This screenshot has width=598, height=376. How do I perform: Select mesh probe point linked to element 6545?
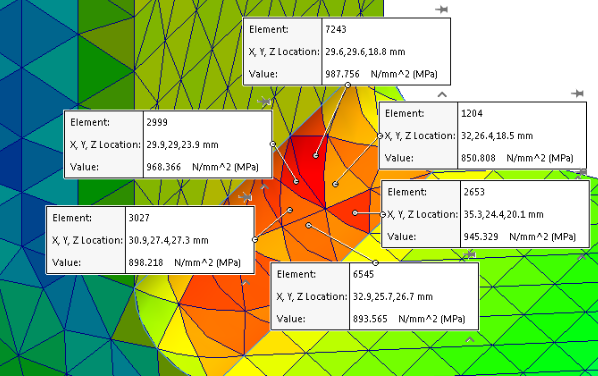(x=309, y=225)
